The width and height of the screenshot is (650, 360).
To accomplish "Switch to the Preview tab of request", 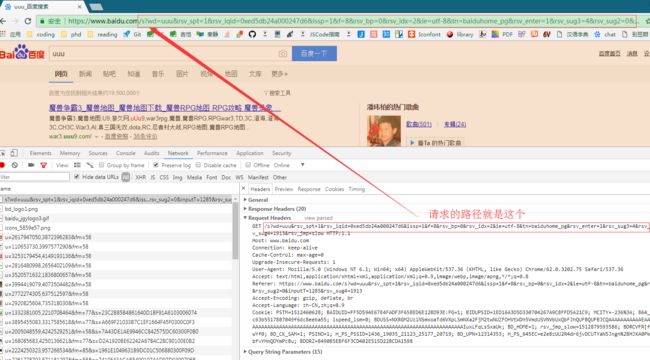I will click(x=284, y=189).
